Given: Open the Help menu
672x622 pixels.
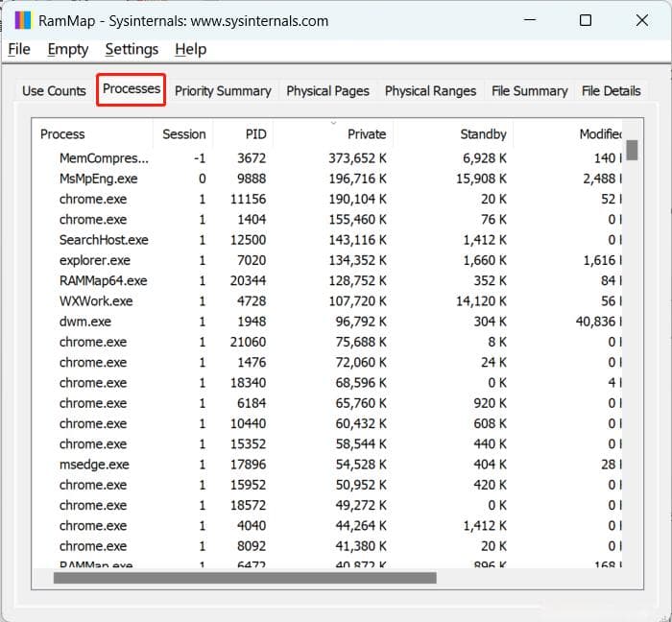Looking at the screenshot, I should pos(191,49).
